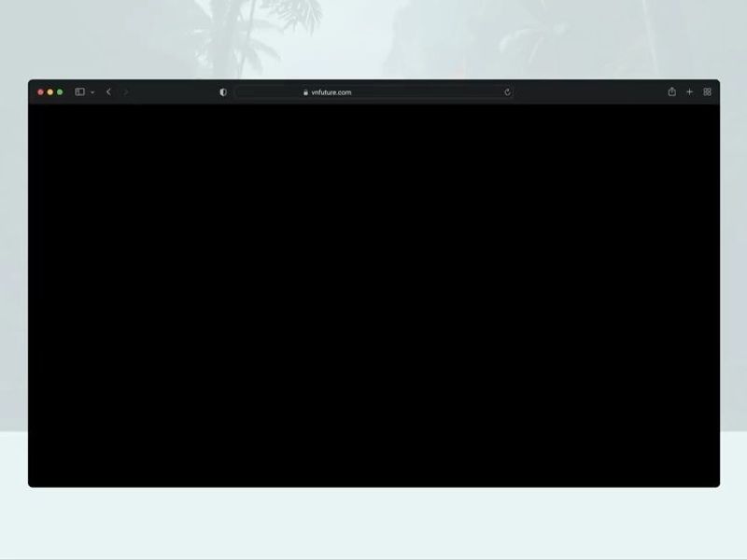Open the sidebar dropdown arrow
Screen dimensions: 747x560
(92, 92)
